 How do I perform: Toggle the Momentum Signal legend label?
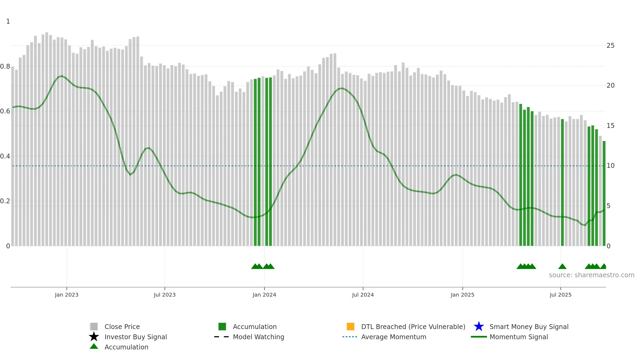[x=519, y=337]
